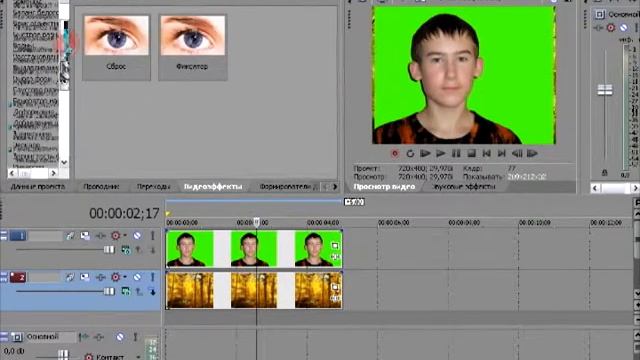This screenshot has height=360, width=640.
Task: Switch to Данные проекта tab
Action: tap(38, 187)
